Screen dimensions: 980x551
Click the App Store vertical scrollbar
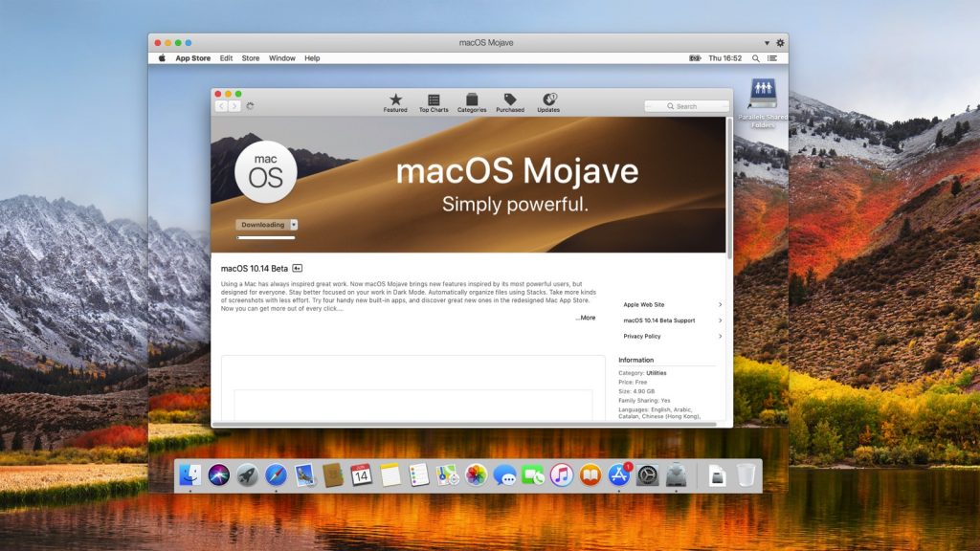pos(728,187)
